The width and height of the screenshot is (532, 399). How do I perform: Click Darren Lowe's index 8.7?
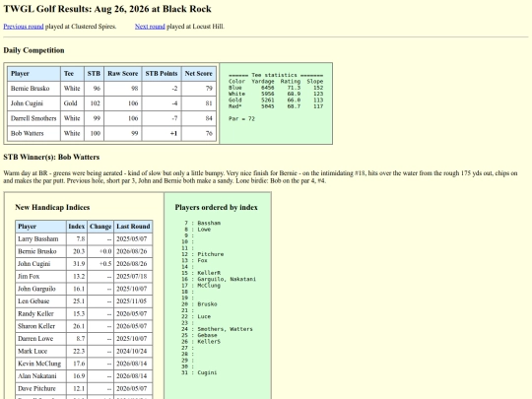coord(76,339)
